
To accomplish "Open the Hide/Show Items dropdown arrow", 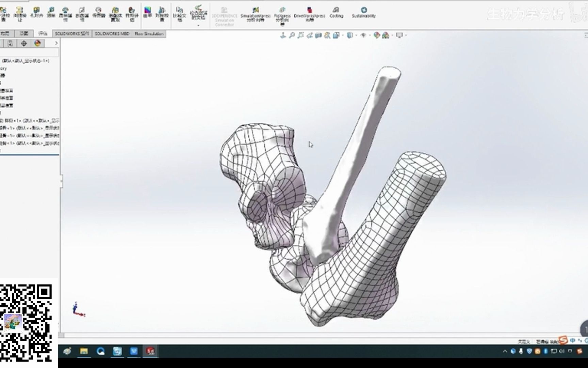I will point(370,35).
